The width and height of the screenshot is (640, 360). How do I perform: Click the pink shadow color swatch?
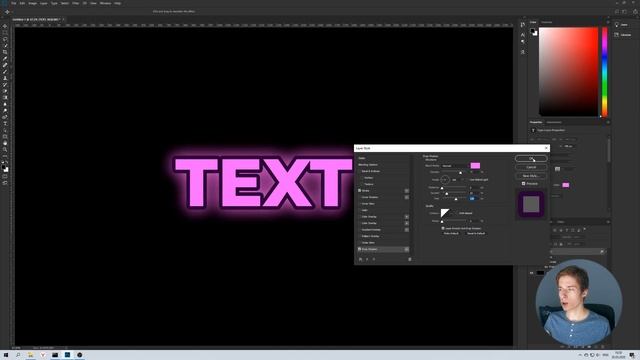click(x=475, y=166)
